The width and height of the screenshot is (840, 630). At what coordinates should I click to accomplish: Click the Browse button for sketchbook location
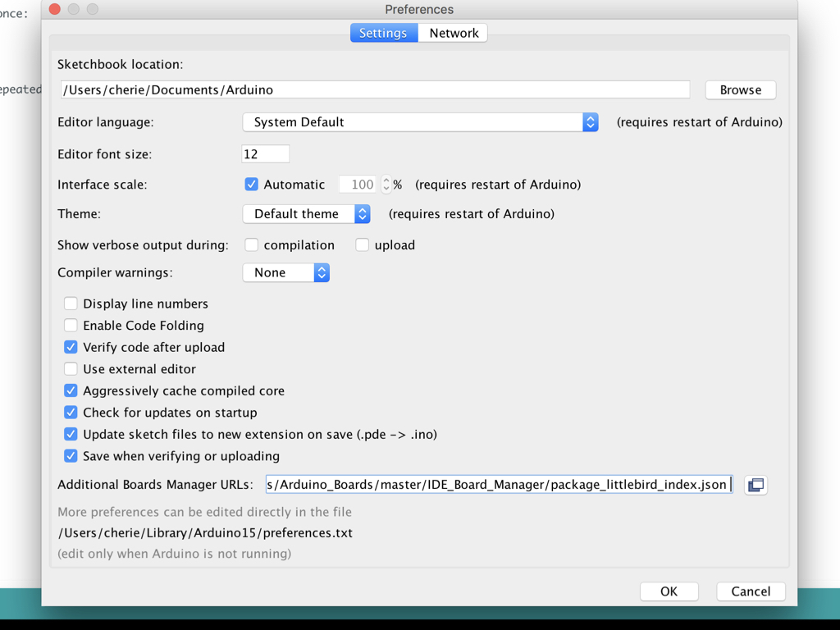741,90
